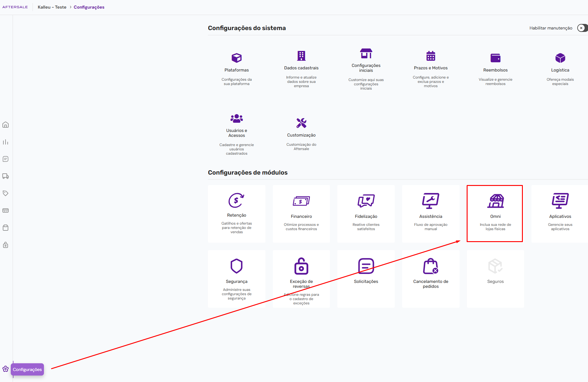The height and width of the screenshot is (382, 588).
Task: Open the Prazos e Motivos calendar icon
Action: [431, 56]
